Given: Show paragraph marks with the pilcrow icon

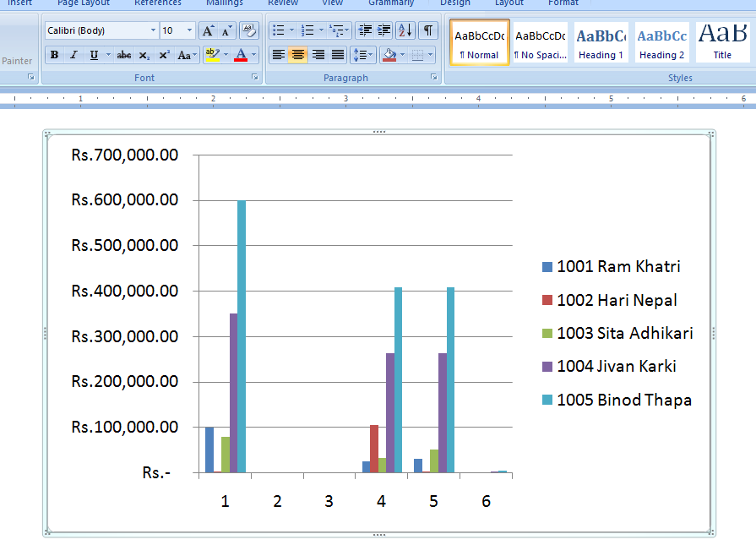Looking at the screenshot, I should point(428,31).
